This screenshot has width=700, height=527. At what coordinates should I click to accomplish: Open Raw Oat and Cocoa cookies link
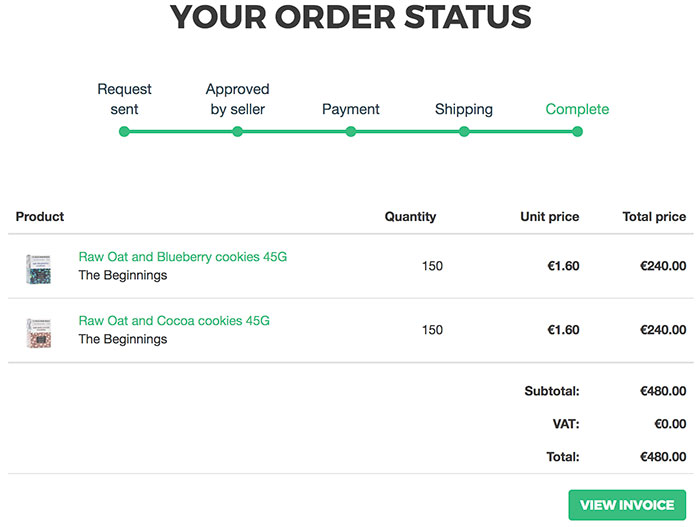pyautogui.click(x=174, y=321)
